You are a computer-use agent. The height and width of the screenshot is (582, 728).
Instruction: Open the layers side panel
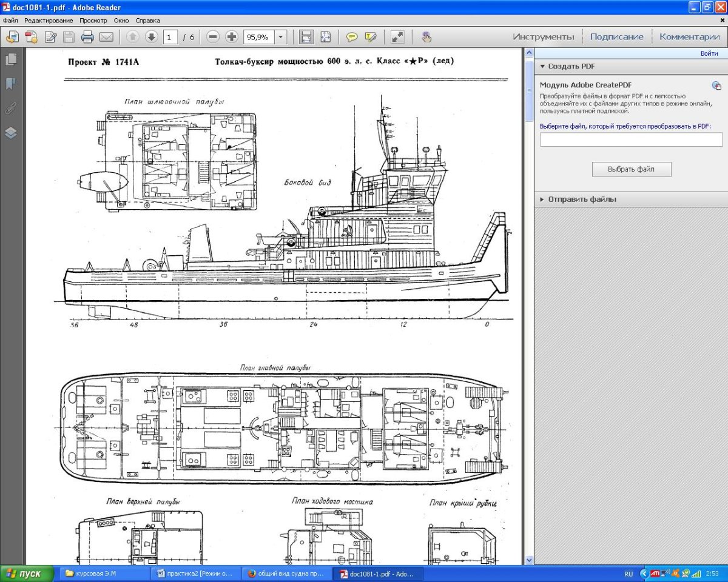point(11,133)
